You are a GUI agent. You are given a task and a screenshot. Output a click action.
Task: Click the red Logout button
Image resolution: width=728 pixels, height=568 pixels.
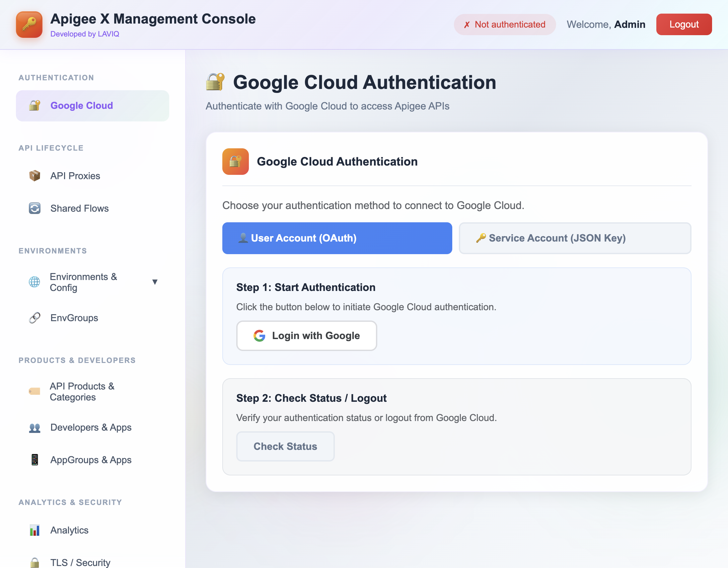(684, 24)
